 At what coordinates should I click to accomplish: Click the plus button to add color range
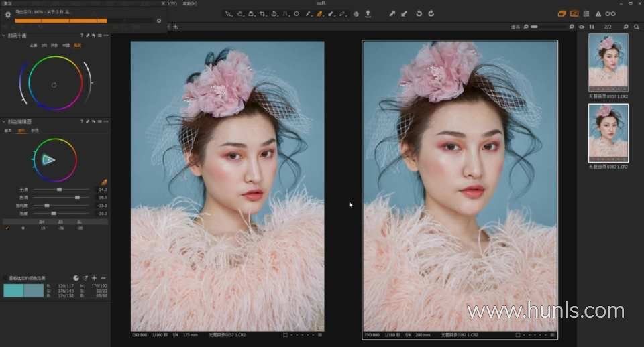click(x=95, y=277)
